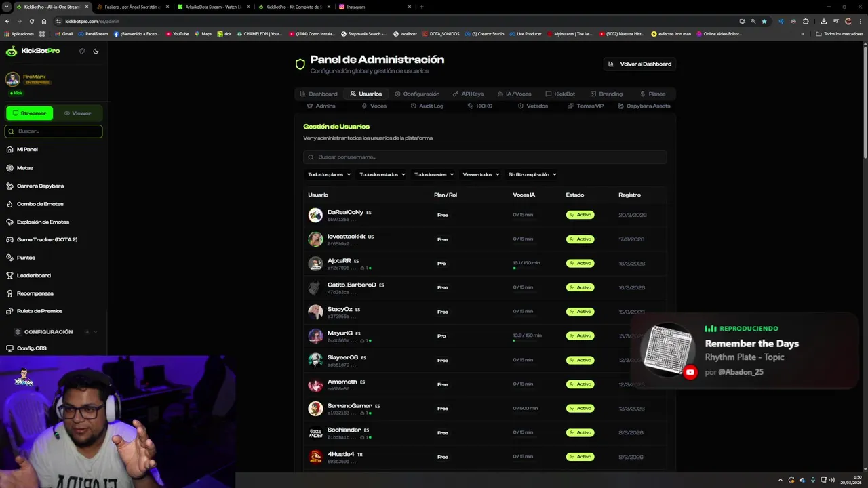
Task: Open Todos los planes dropdown
Action: (x=329, y=174)
